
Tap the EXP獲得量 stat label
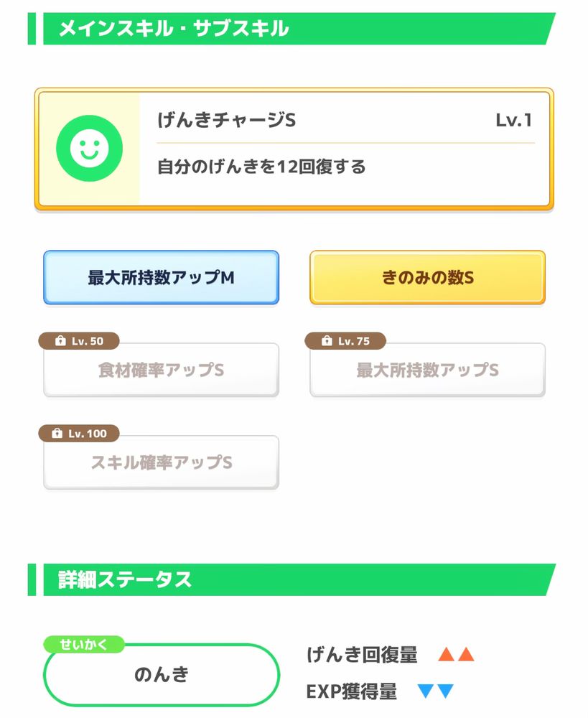(352, 691)
